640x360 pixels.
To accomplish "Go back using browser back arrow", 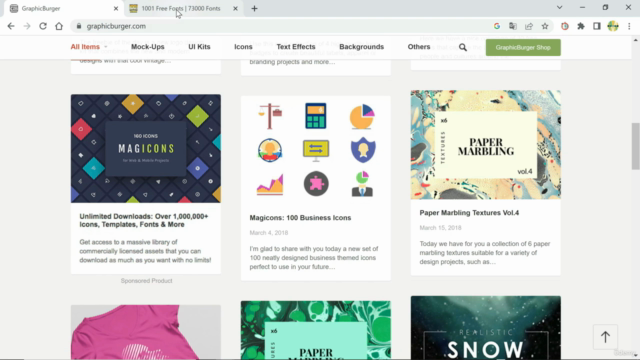I will 11,26.
